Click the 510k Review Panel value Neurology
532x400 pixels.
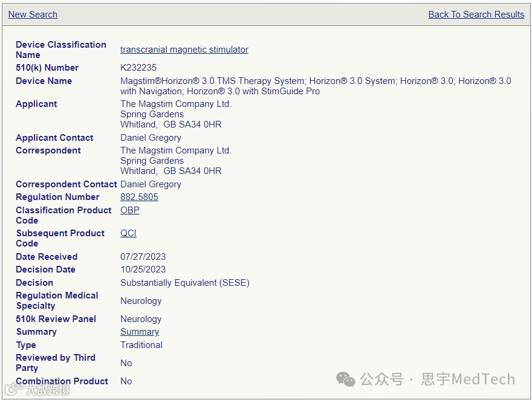tap(141, 319)
